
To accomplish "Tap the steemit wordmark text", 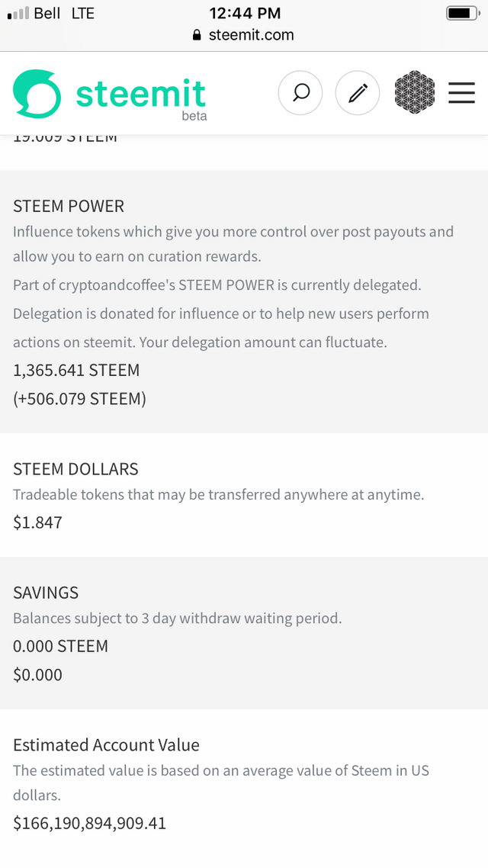I will tap(141, 94).
